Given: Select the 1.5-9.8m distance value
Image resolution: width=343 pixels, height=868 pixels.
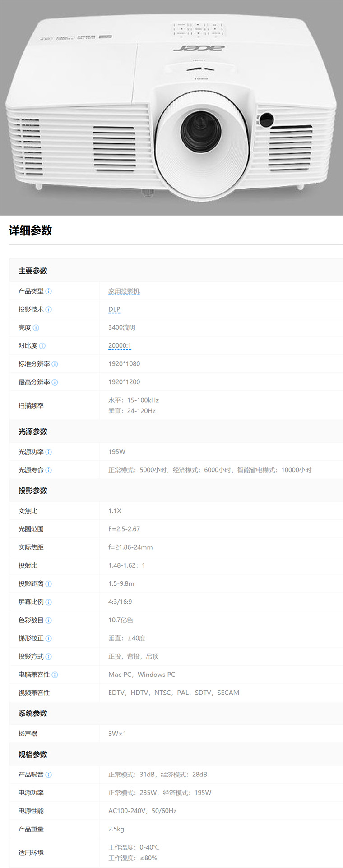Looking at the screenshot, I should [121, 583].
